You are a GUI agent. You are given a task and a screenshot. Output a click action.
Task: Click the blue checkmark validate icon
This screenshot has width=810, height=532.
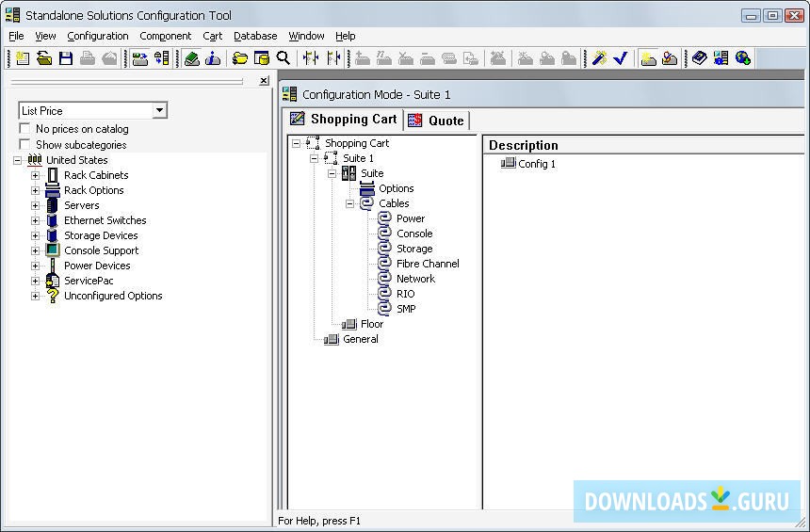620,58
